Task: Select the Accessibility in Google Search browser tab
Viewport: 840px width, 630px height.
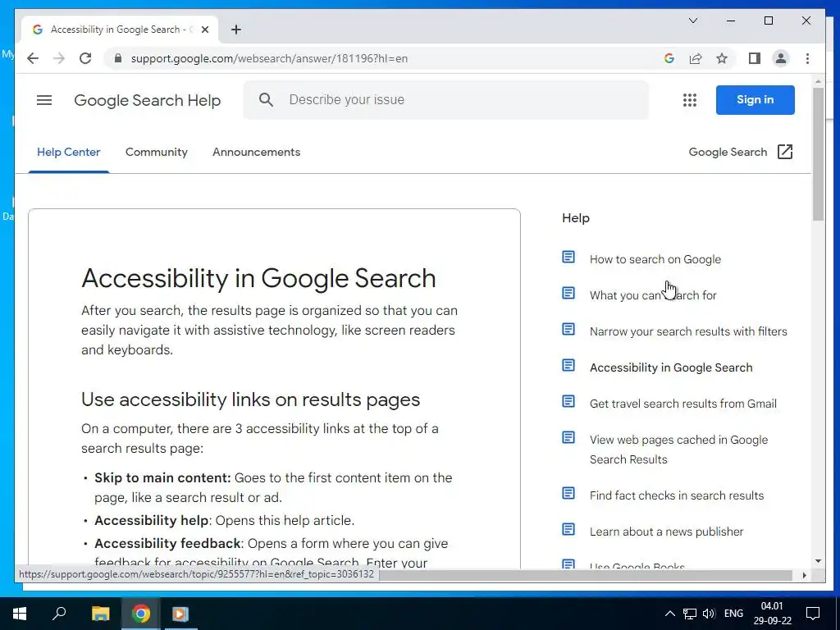Action: pos(120,30)
